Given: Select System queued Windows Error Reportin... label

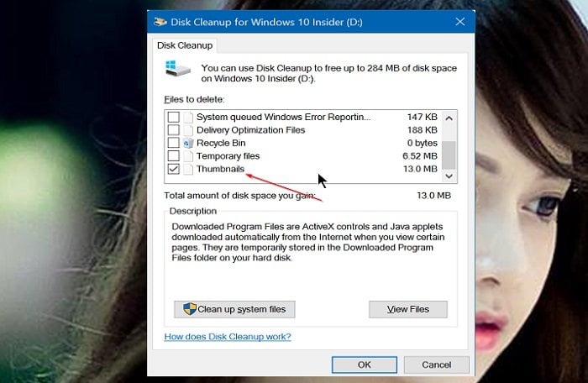Looking at the screenshot, I should pyautogui.click(x=284, y=117).
